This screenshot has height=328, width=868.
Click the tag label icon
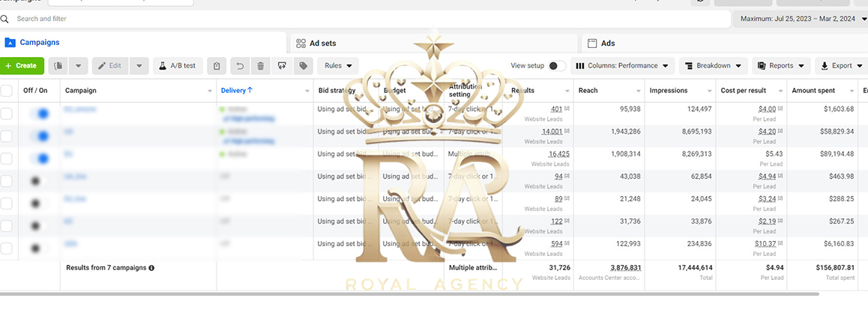303,65
